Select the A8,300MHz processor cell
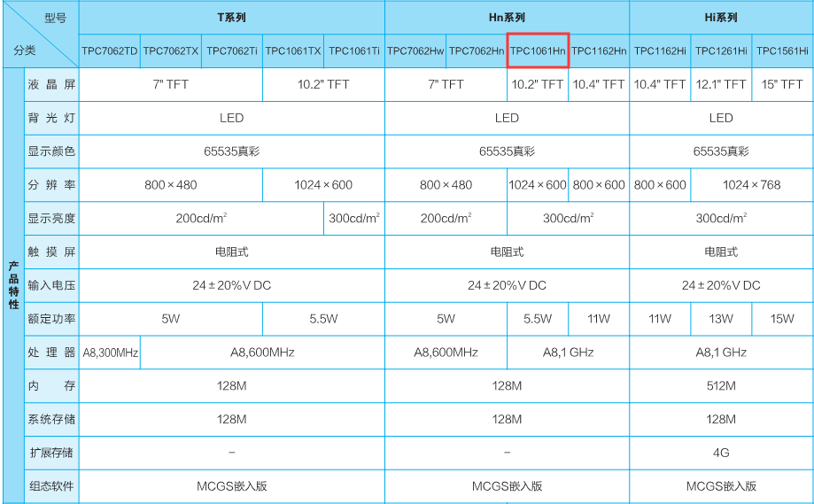This screenshot has width=814, height=504. 110,353
